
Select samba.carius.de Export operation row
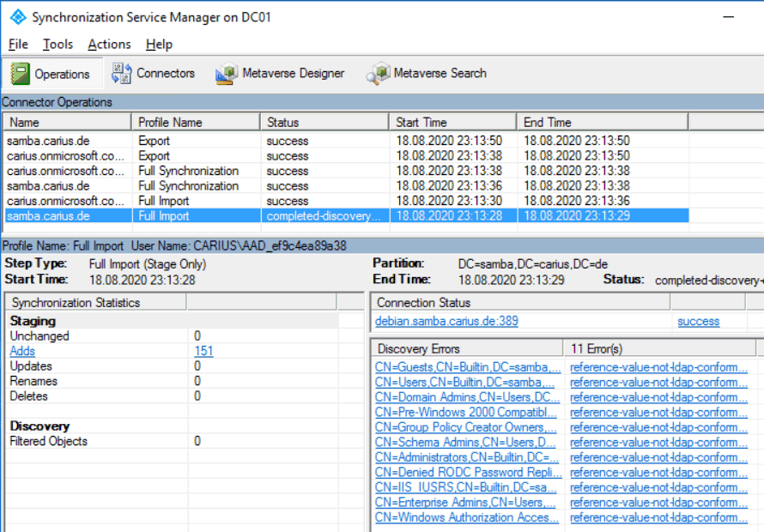tap(347, 141)
